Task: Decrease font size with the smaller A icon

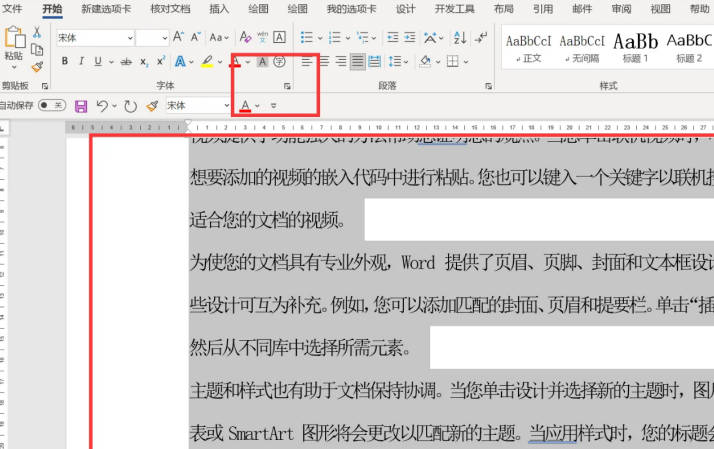Action: [195, 37]
